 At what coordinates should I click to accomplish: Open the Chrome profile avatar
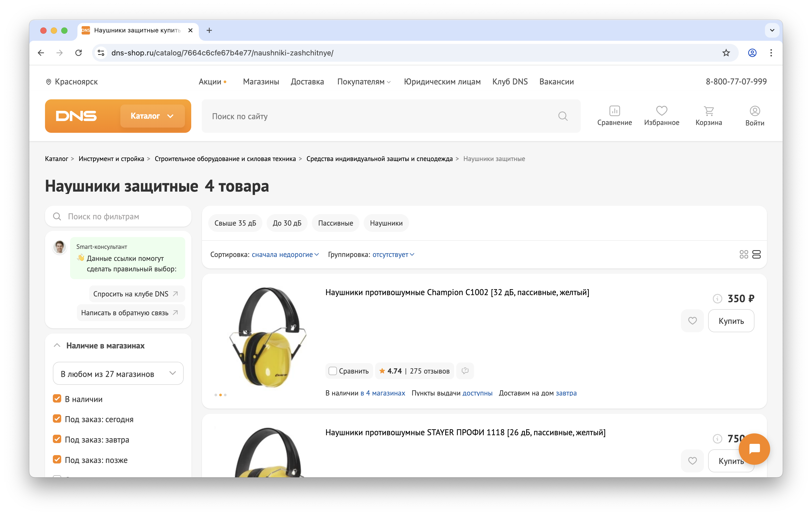tap(752, 53)
